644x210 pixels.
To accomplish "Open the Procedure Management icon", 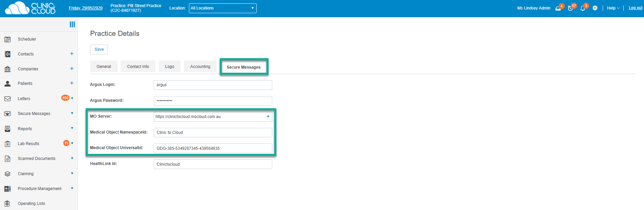I will pos(7,189).
